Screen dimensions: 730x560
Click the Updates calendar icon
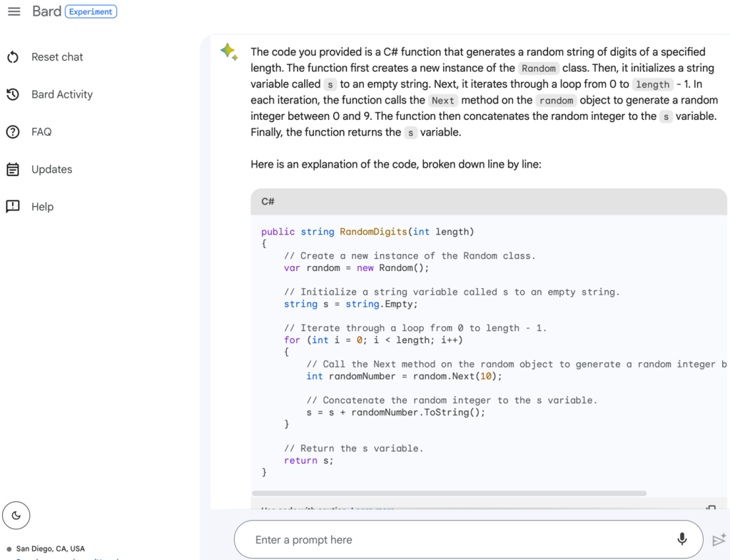tap(13, 170)
